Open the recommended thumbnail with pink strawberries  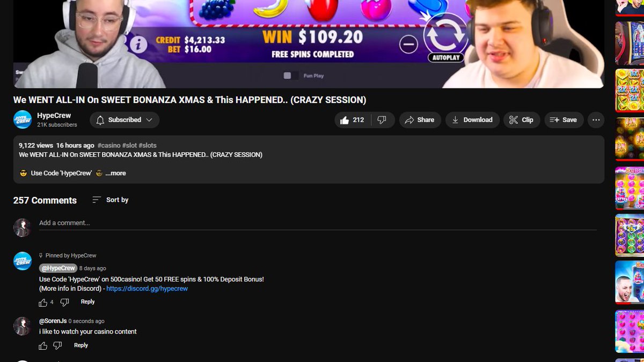tap(630, 331)
